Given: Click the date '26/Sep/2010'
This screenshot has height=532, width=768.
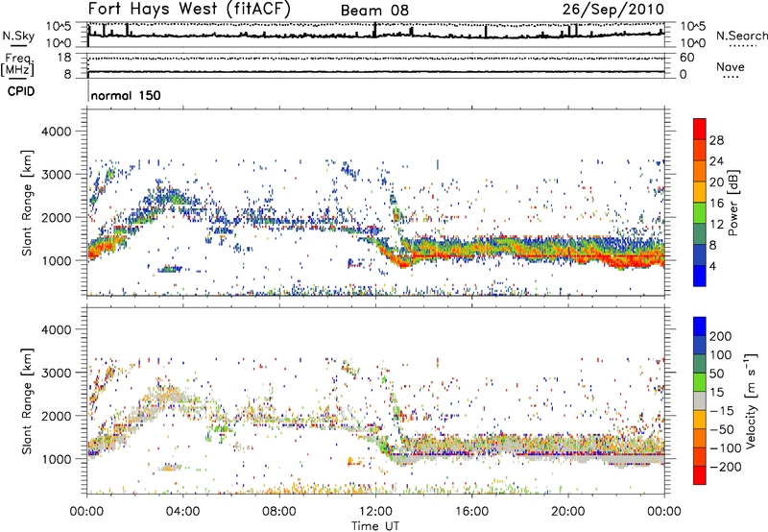Looking at the screenshot, I should (612, 10).
